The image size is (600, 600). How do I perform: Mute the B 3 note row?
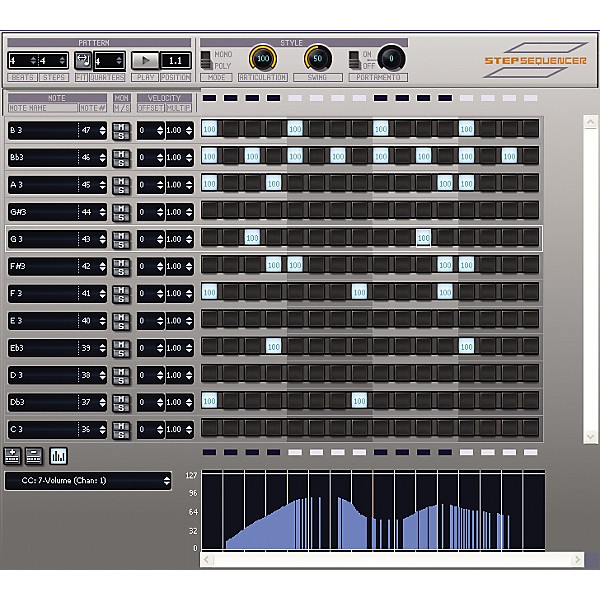tap(121, 127)
